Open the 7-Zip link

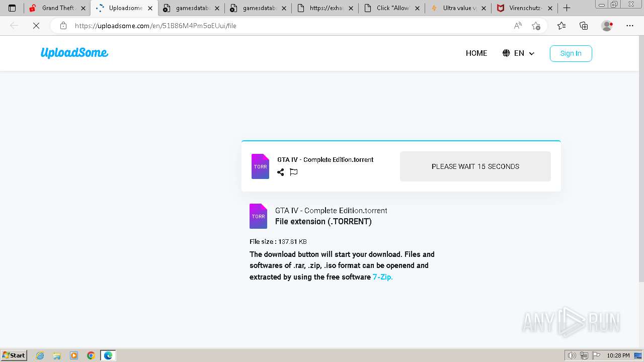382,277
